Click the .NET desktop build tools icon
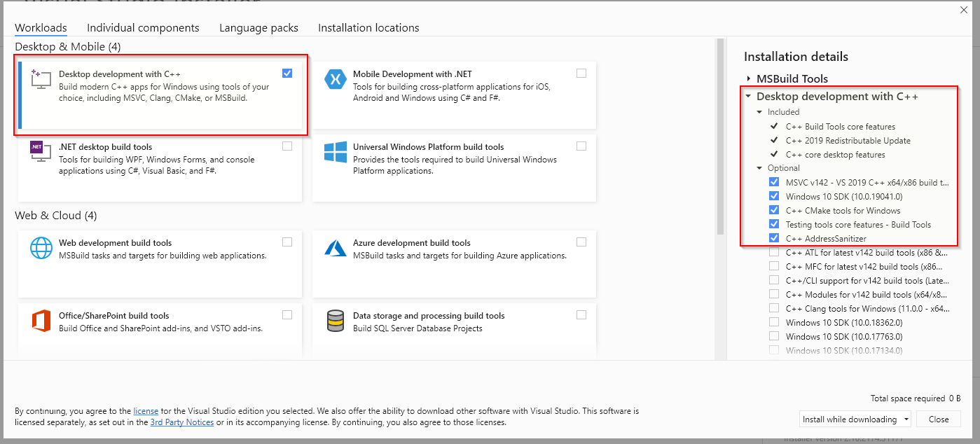The height and width of the screenshot is (444, 980). 41,152
